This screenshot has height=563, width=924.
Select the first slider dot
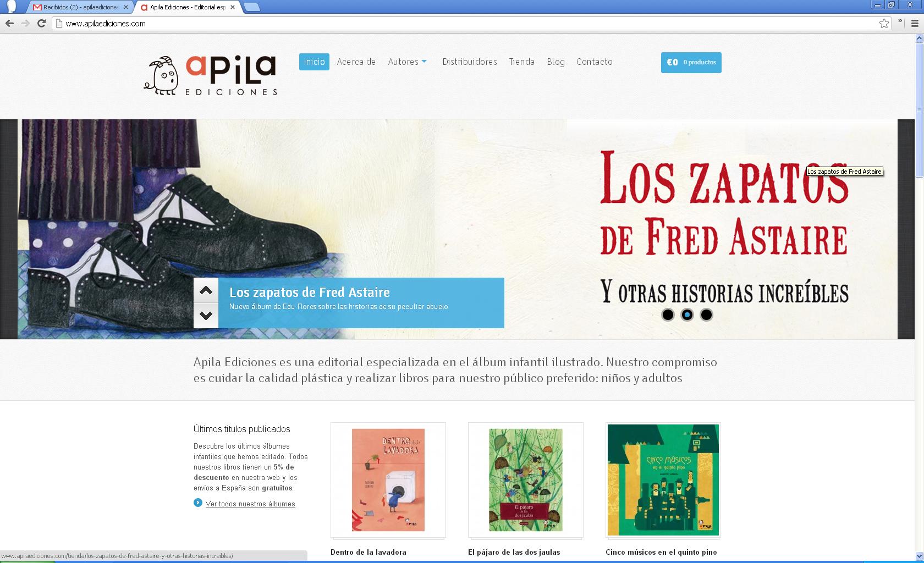(x=668, y=315)
